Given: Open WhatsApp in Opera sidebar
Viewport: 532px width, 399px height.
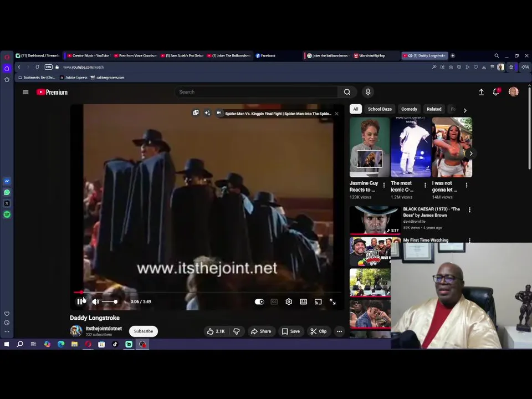Looking at the screenshot, I should click(7, 192).
